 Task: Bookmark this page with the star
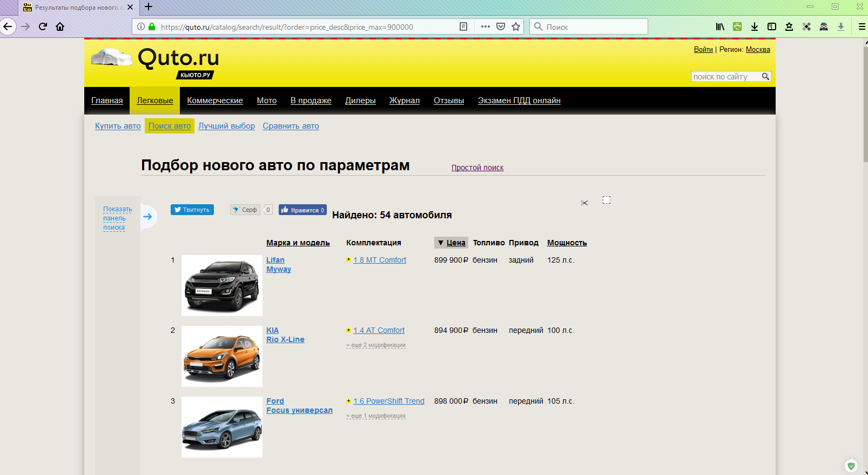[516, 26]
